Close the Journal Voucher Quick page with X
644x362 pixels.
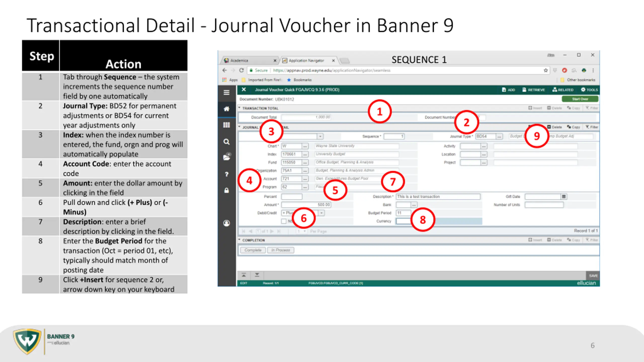pyautogui.click(x=244, y=89)
